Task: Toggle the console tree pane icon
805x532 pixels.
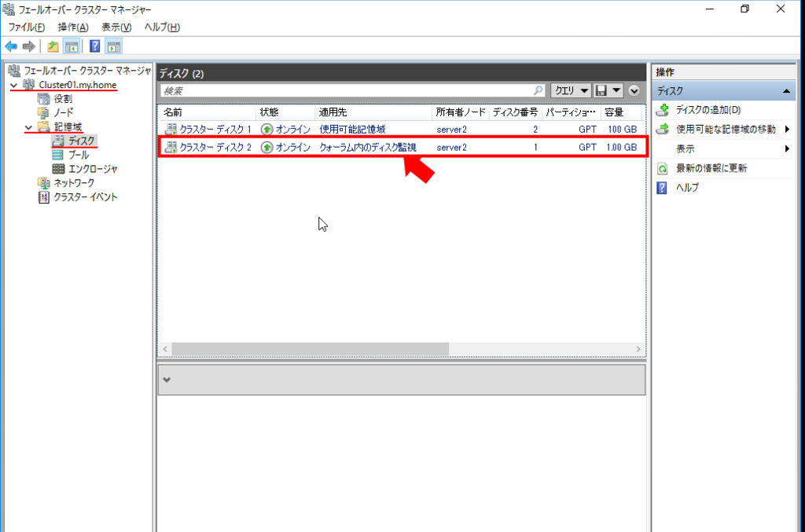Action: 72,46
